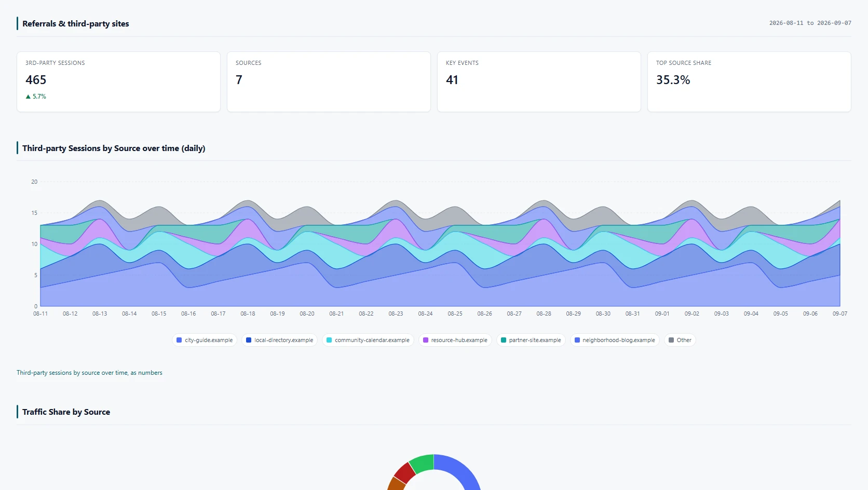The height and width of the screenshot is (490, 868).
Task: Click the SOURCES card label
Action: click(x=248, y=63)
